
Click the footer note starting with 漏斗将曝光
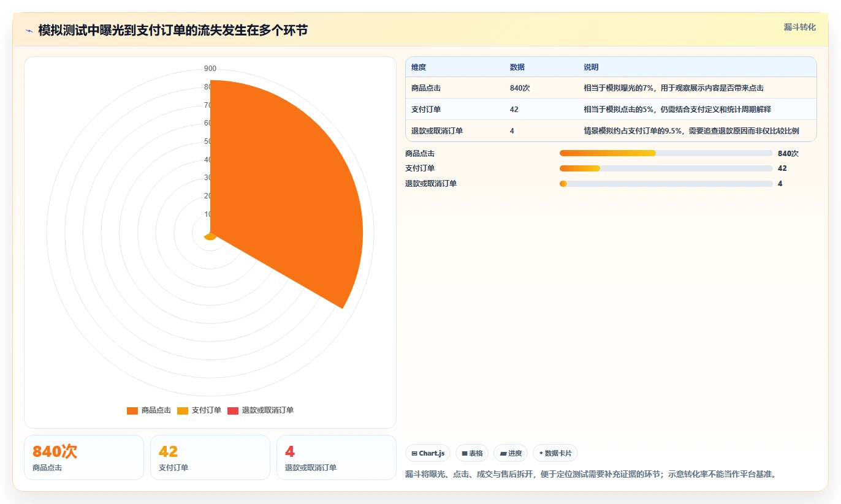[591, 475]
